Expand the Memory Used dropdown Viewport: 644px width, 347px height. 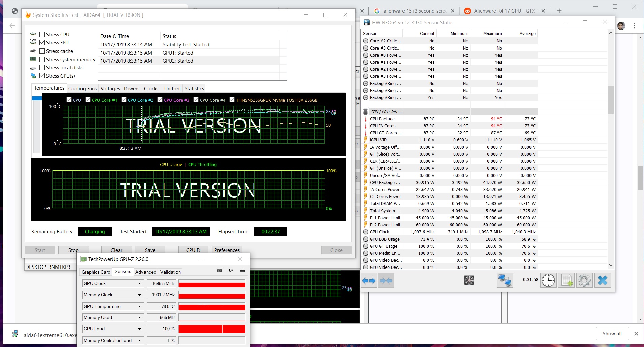click(x=139, y=317)
